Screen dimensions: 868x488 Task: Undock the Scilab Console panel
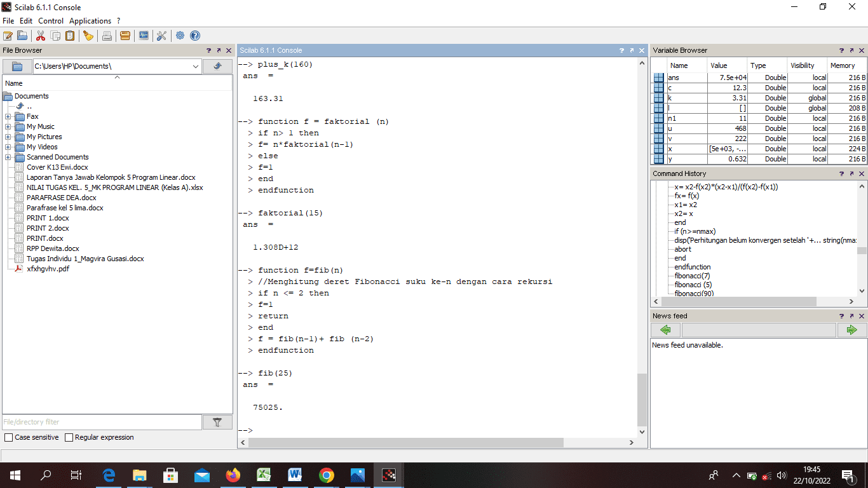[x=632, y=50]
